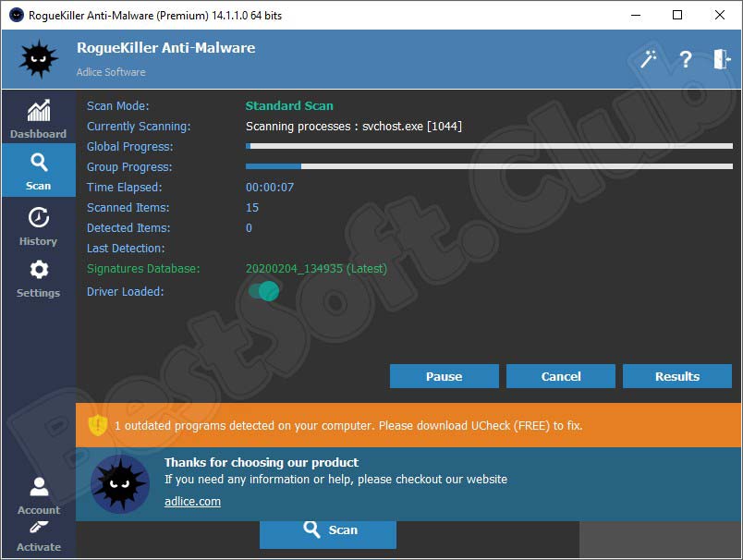The height and width of the screenshot is (560, 743).
Task: Open the adlice.com website link
Action: [192, 501]
